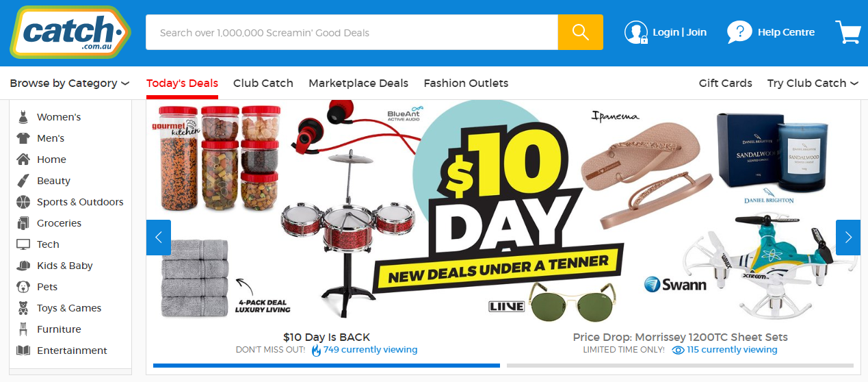
Task: Open the Fashion Outlets link
Action: click(466, 83)
